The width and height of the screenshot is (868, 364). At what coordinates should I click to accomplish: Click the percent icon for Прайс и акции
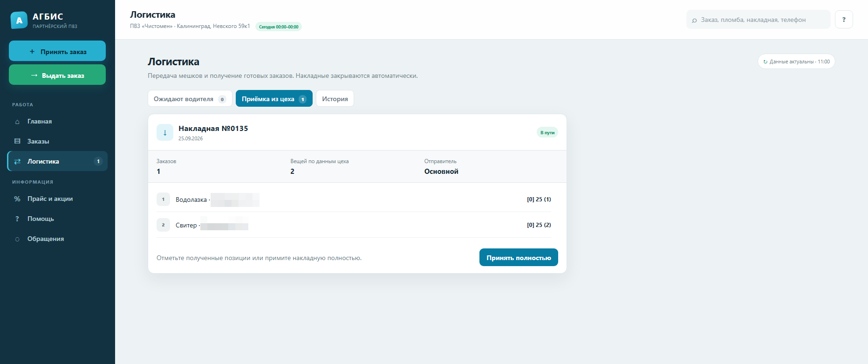(x=17, y=199)
